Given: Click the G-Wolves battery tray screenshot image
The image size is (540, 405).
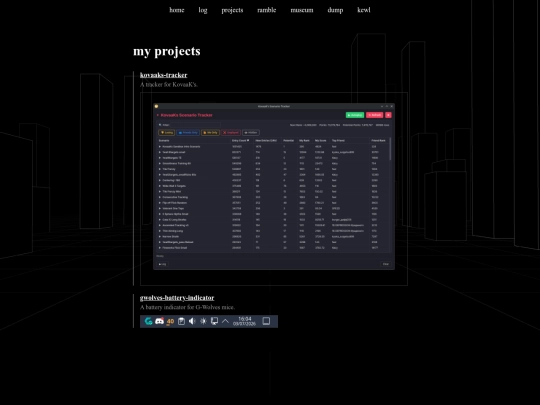Looking at the screenshot, I should coord(209,321).
